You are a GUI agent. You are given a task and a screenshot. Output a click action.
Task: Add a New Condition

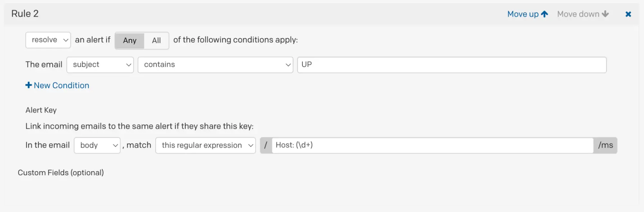pos(61,85)
